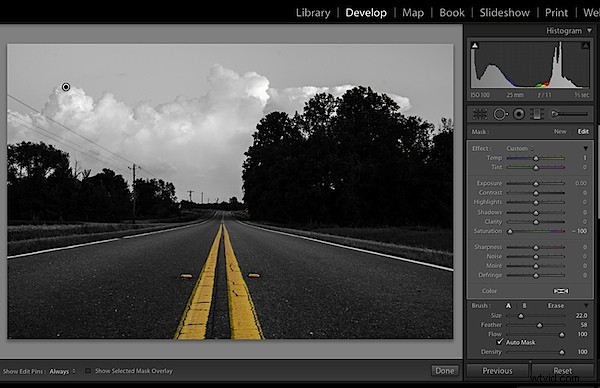Select the Red Eye Correction tool icon
This screenshot has width=600, height=388.
tap(519, 114)
